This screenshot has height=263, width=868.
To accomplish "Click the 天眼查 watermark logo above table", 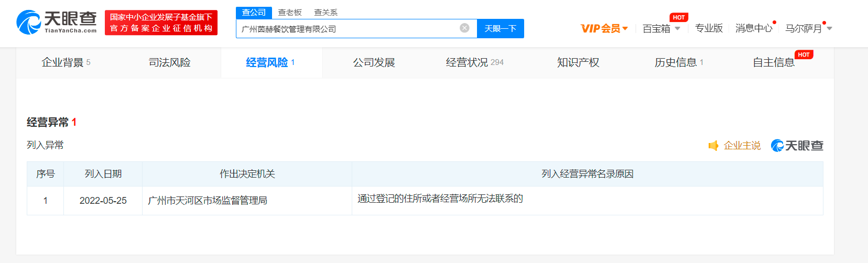I will click(797, 146).
